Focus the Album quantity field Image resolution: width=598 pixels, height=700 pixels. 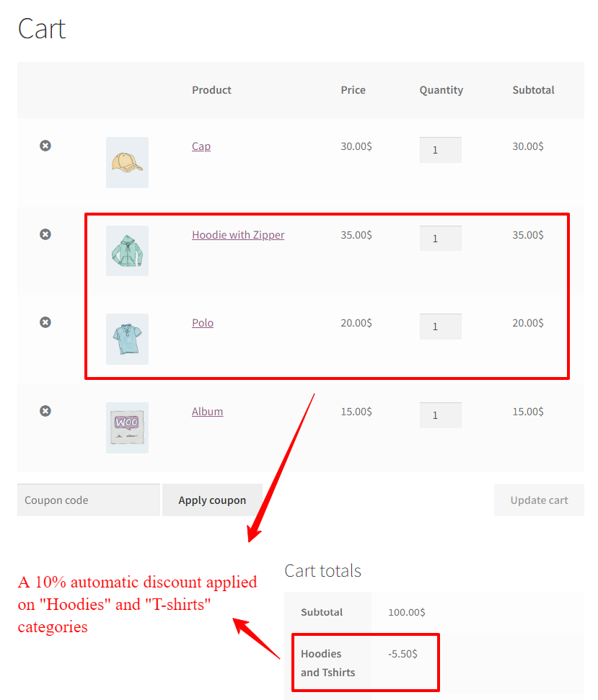(x=440, y=415)
